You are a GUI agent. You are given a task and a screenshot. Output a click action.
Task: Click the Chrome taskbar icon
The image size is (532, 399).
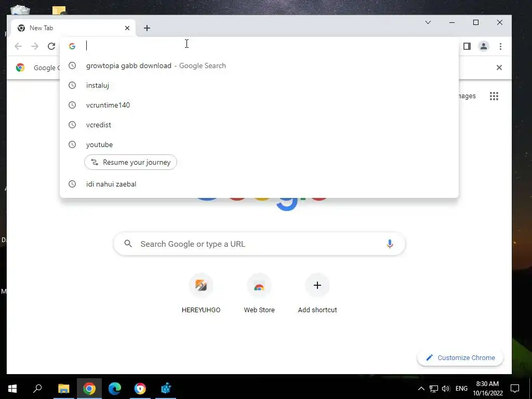point(89,389)
